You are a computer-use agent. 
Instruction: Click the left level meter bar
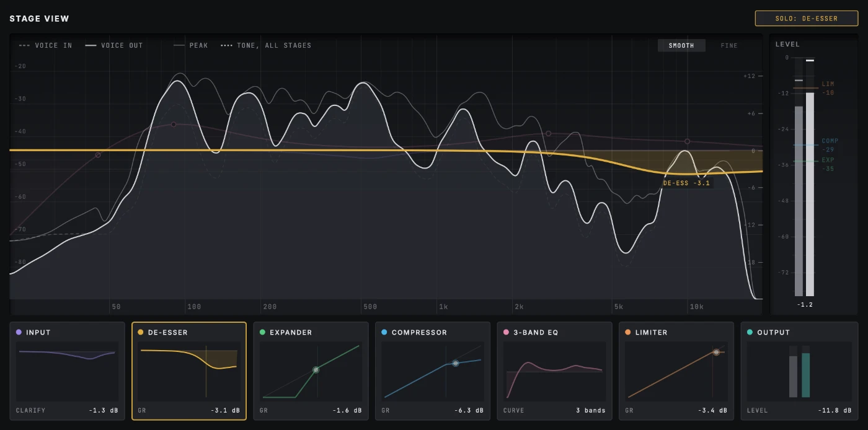799,201
